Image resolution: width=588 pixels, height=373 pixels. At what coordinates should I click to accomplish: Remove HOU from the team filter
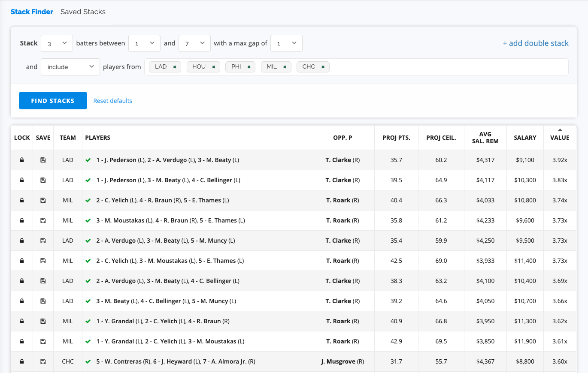(x=213, y=67)
